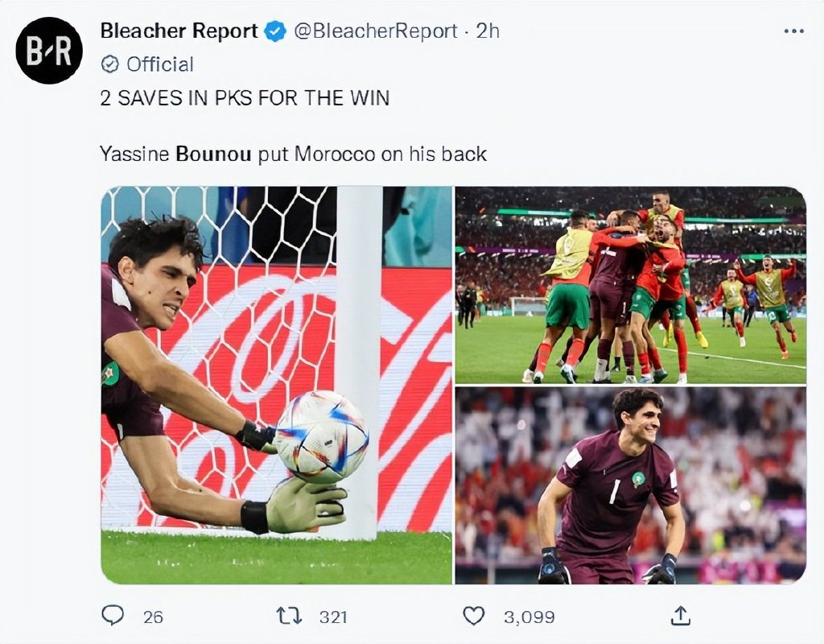Screen dimensions: 824x644
Task: Open the @BleacherReport handle link
Action: coord(375,31)
